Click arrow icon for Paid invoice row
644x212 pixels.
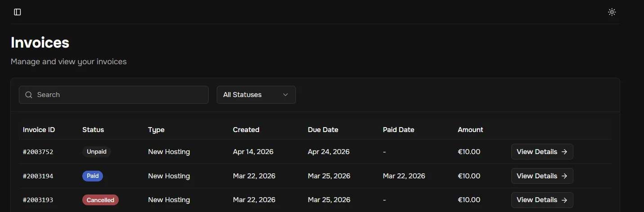tap(564, 176)
